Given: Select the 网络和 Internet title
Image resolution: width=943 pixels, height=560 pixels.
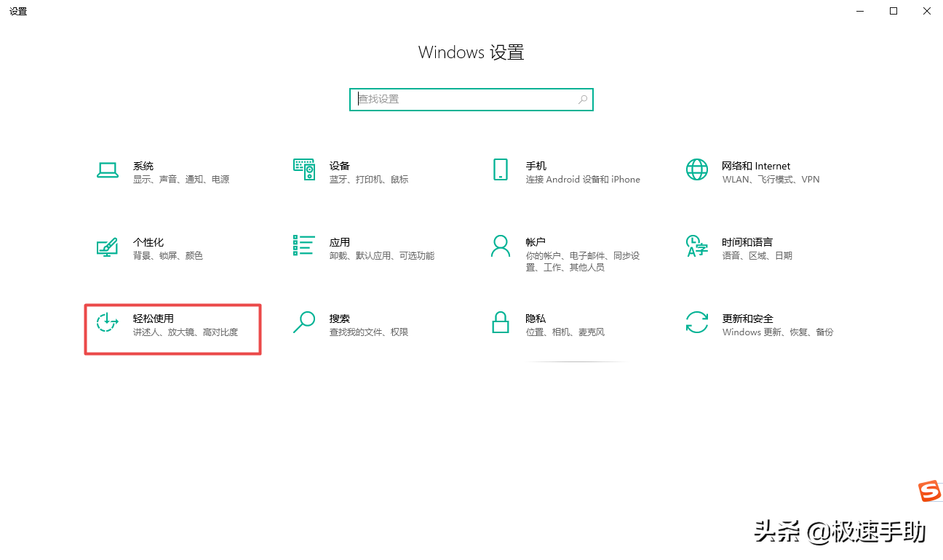Looking at the screenshot, I should pyautogui.click(x=756, y=166).
